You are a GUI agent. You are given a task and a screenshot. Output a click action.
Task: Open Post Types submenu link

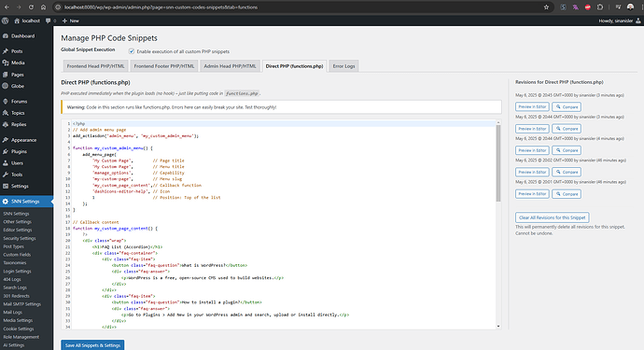click(x=14, y=246)
